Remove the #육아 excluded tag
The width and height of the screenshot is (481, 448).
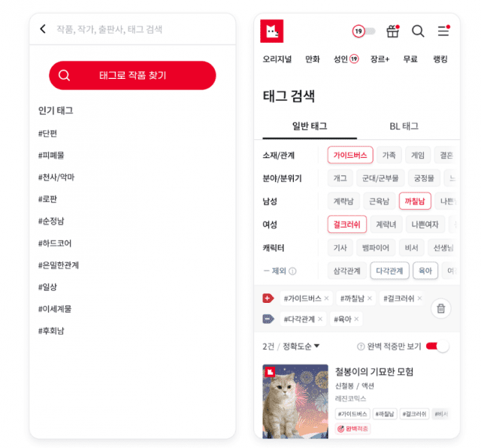pyautogui.click(x=356, y=319)
